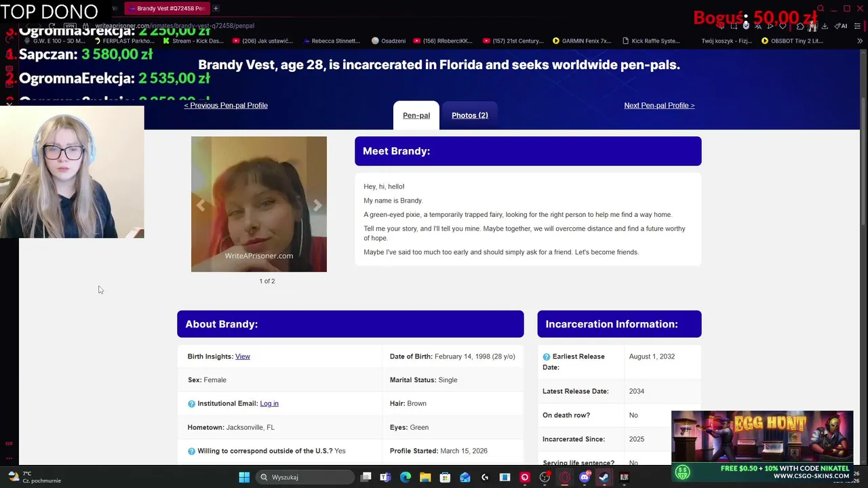868x488 pixels.
Task: Show previous photo with carousel left arrow
Action: [x=201, y=205]
